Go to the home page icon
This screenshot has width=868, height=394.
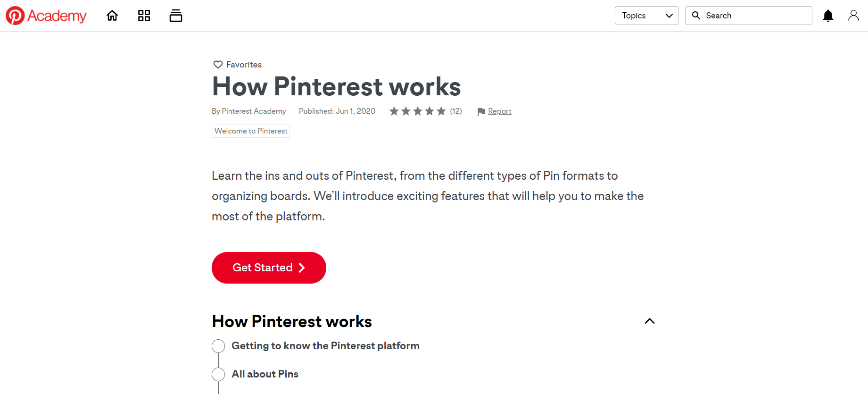pos(112,16)
